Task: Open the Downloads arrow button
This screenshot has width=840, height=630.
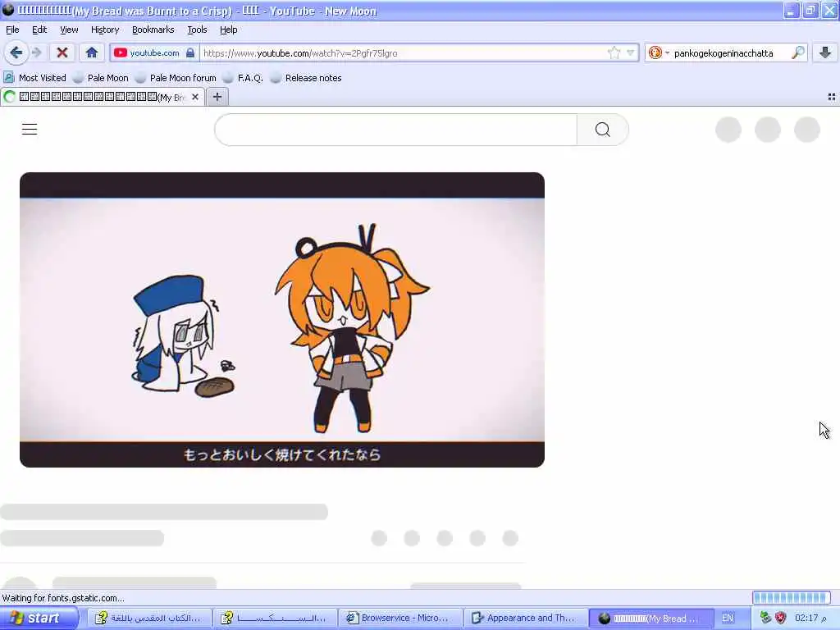Action: pos(825,52)
